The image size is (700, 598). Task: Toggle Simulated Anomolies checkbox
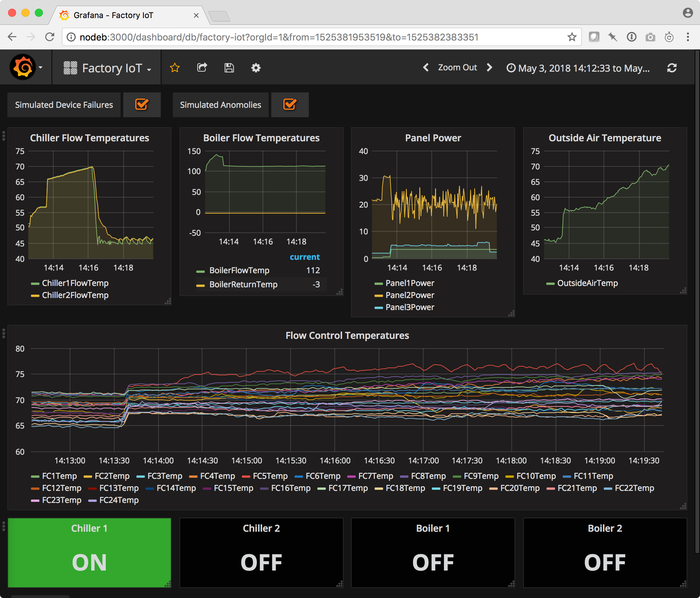click(289, 105)
